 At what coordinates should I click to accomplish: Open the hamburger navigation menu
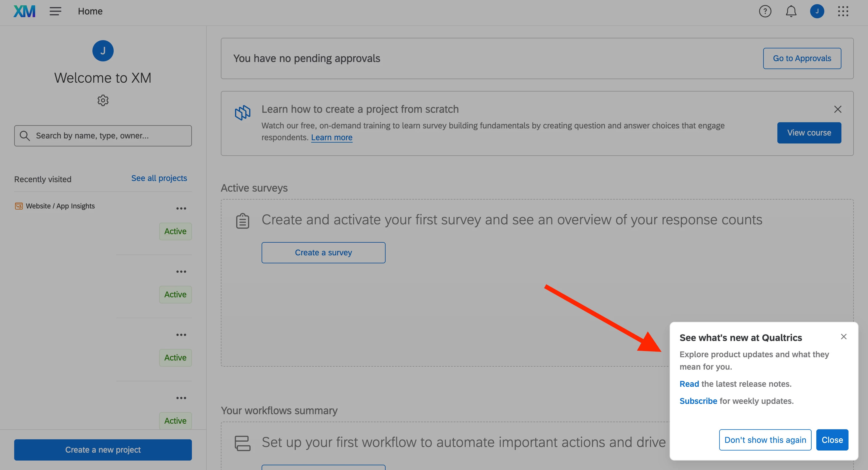(x=55, y=12)
